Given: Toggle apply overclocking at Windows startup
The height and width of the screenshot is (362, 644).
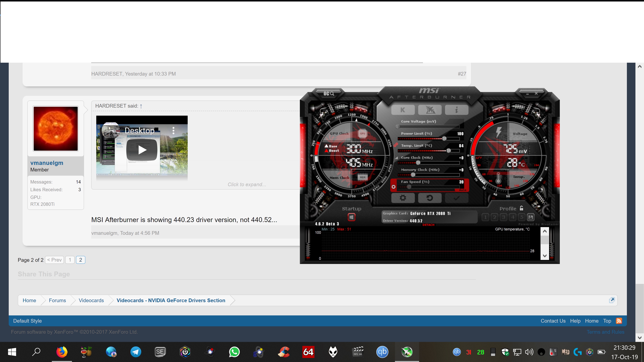Looking at the screenshot, I should tap(351, 217).
